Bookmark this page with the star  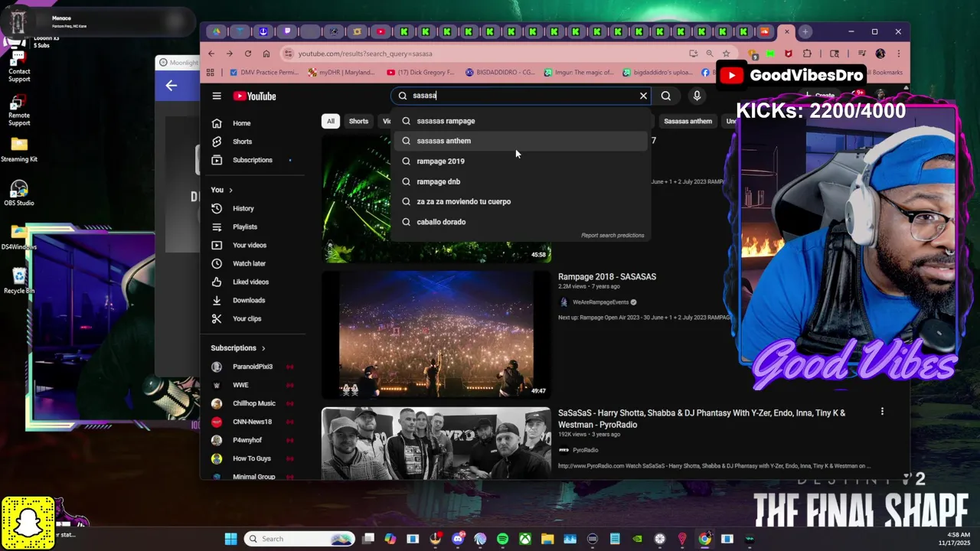(x=726, y=54)
